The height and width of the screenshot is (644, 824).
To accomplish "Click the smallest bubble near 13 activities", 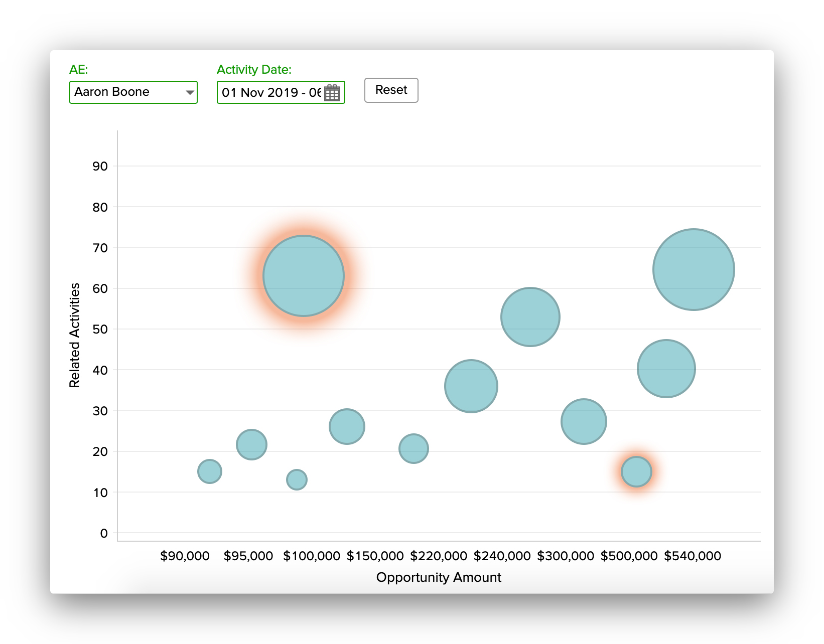I will point(297,479).
